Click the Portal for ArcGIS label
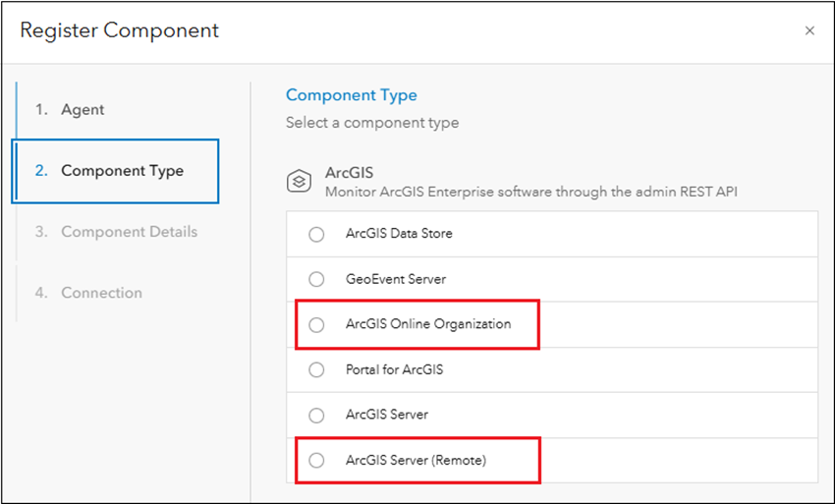The width and height of the screenshot is (835, 504). (x=395, y=370)
